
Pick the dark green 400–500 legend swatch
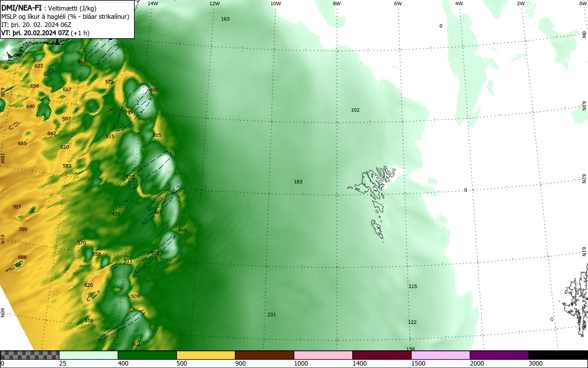[x=147, y=355]
